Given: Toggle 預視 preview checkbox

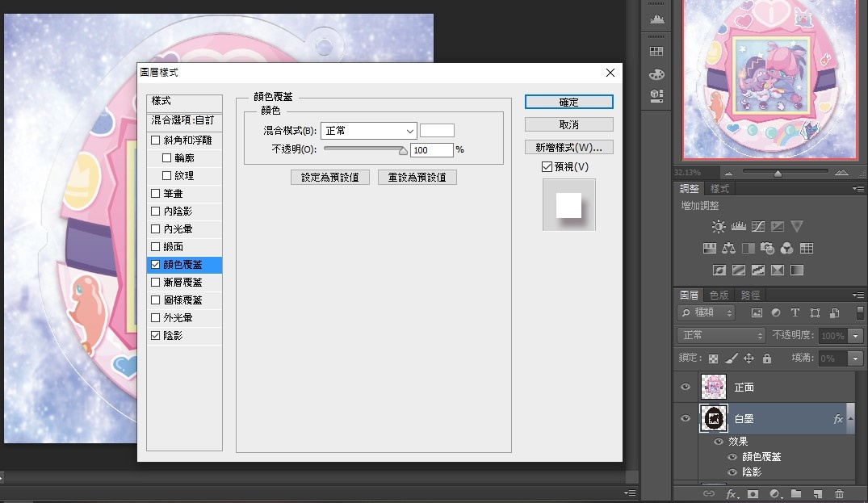Looking at the screenshot, I should 547,166.
